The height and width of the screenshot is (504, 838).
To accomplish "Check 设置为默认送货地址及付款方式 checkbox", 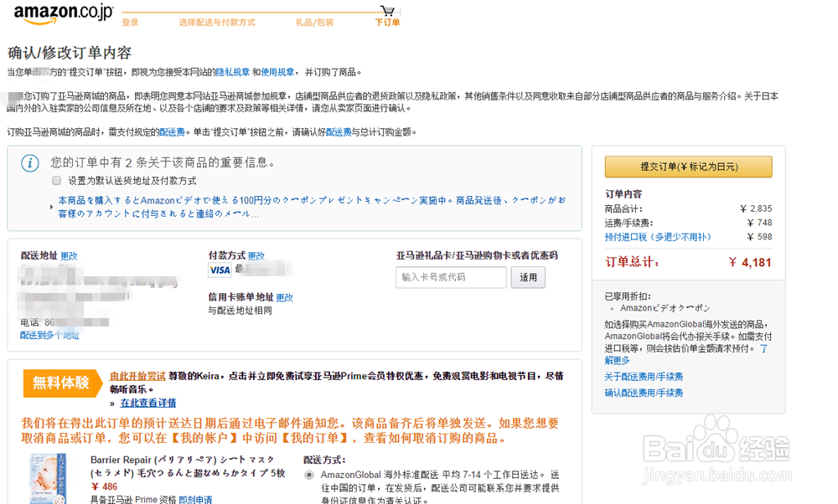I will (x=57, y=181).
